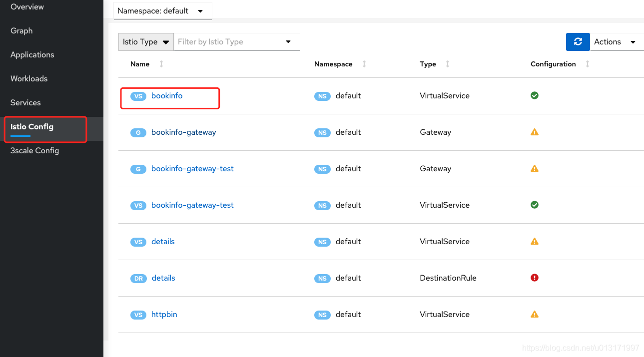Screen dimensions: 644x357
Task: Open the Namespace: default dropdown
Action: click(x=163, y=11)
